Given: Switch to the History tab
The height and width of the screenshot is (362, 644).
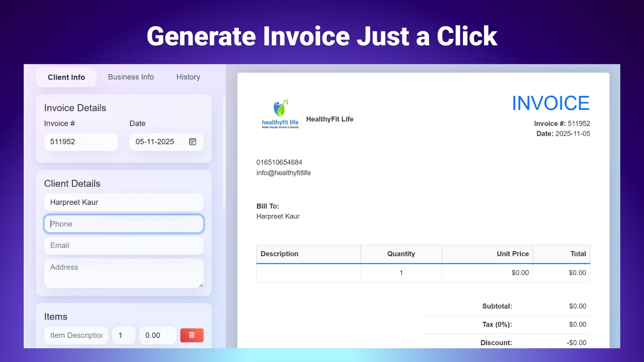Looking at the screenshot, I should click(188, 77).
